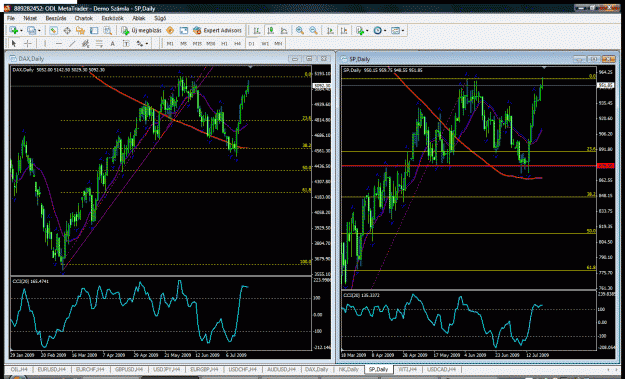Switch to the GBPUSD,H4 chart tab
Image resolution: width=625 pixels, height=379 pixels.
(128, 369)
